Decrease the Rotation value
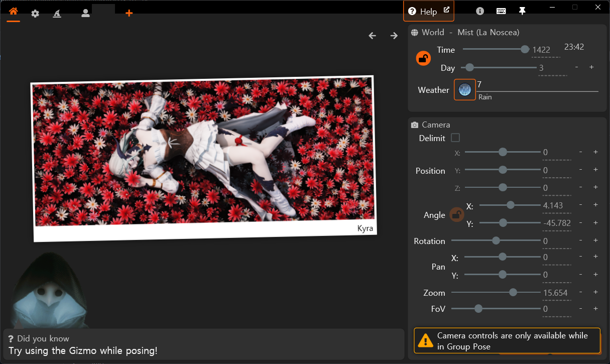The image size is (610, 364). [x=581, y=240]
